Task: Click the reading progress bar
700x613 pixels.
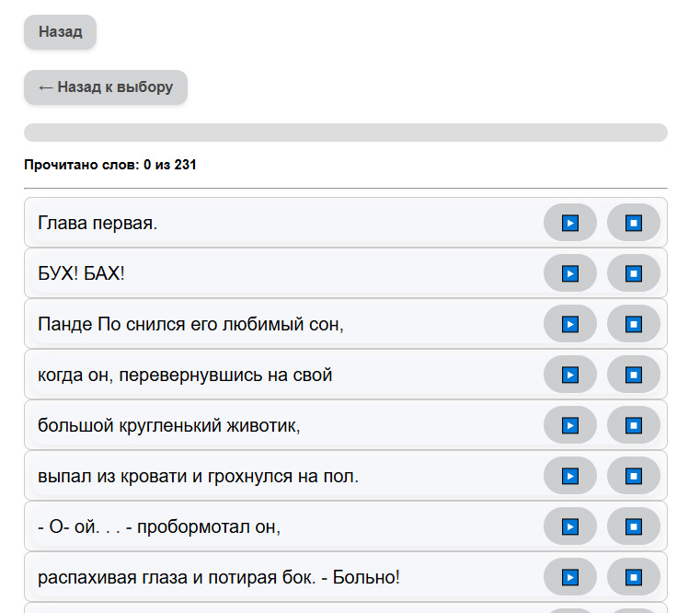Action: (346, 133)
